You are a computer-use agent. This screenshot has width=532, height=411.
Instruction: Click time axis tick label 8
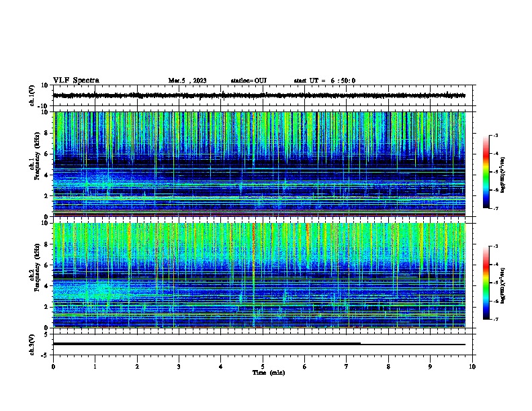click(x=388, y=366)
